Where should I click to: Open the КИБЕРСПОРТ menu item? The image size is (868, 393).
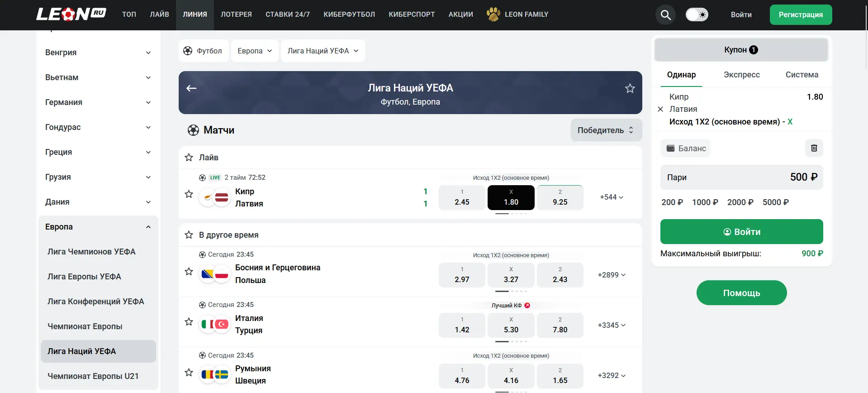click(412, 14)
